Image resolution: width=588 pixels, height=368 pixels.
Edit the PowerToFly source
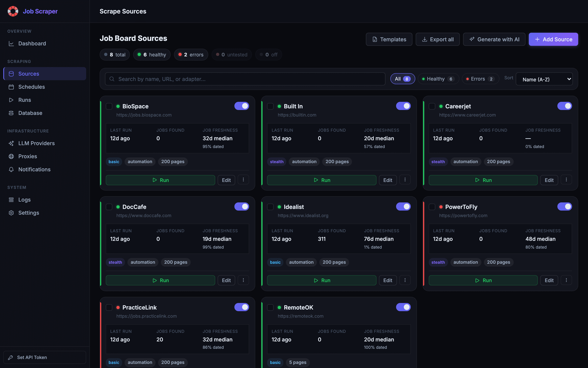coord(549,280)
